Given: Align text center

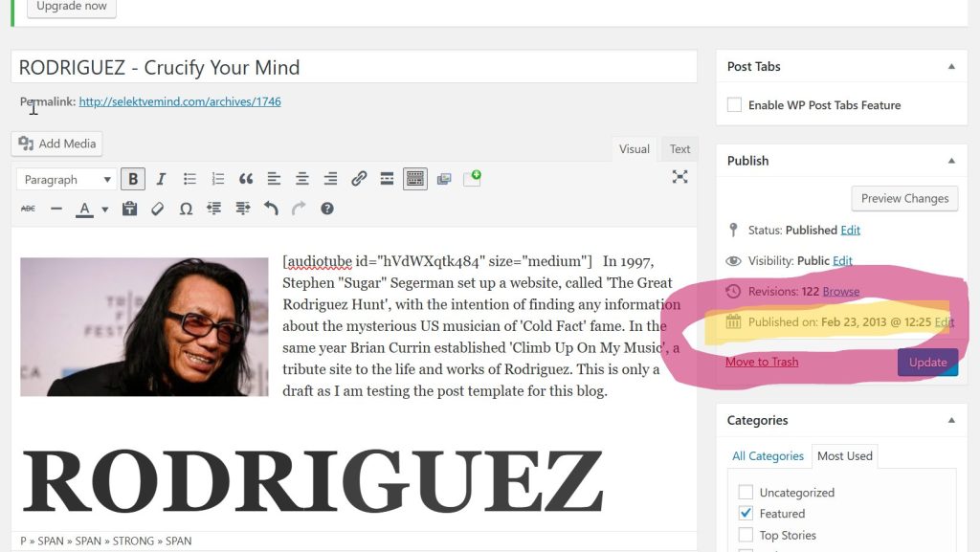Looking at the screenshot, I should point(301,179).
